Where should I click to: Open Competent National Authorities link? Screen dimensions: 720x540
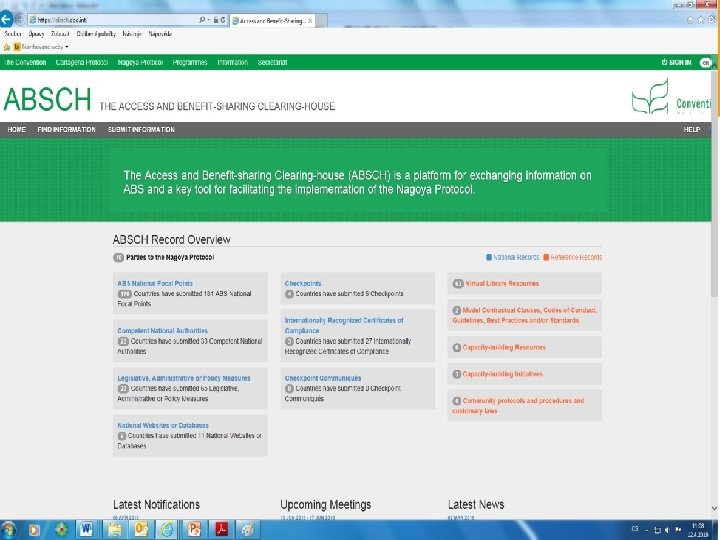163,331
